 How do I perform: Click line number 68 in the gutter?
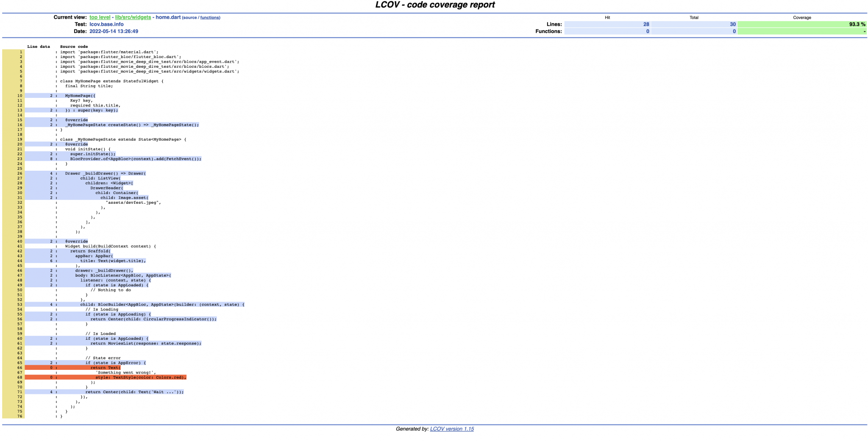tap(19, 377)
